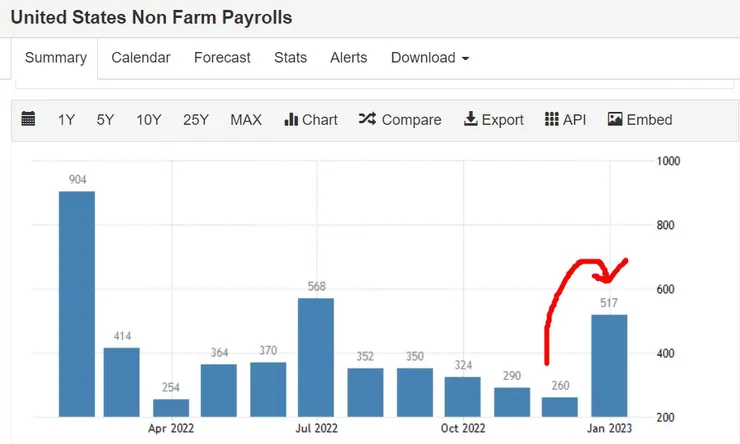Click the 200 y-axis value
The height and width of the screenshot is (444, 740).
[x=665, y=418]
